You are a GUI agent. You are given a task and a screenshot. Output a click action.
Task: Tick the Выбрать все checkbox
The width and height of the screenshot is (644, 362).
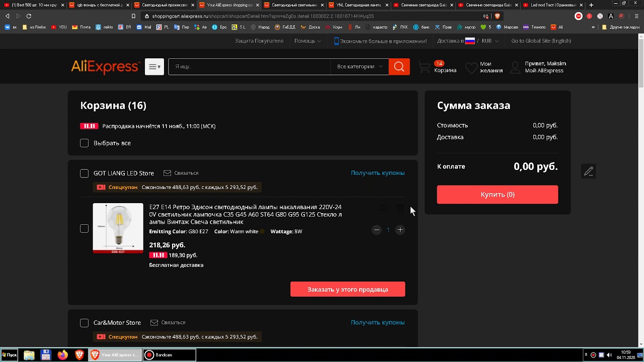(x=84, y=143)
